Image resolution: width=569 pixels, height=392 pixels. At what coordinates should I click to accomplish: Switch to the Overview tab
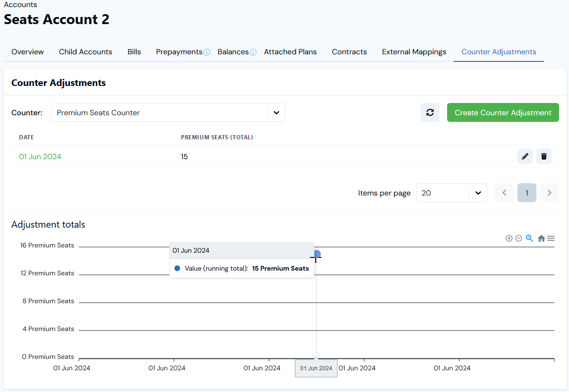click(x=27, y=52)
